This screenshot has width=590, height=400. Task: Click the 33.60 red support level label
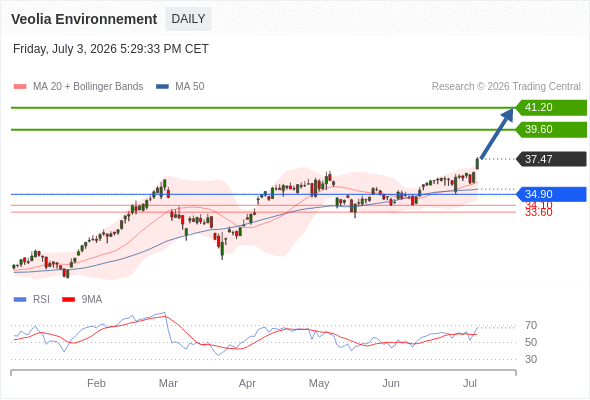coord(539,213)
